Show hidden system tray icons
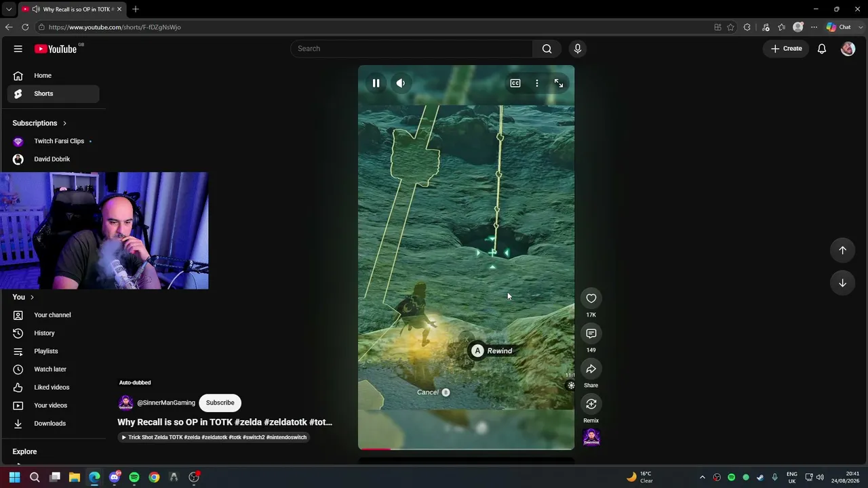Image resolution: width=868 pixels, height=488 pixels. point(702,477)
